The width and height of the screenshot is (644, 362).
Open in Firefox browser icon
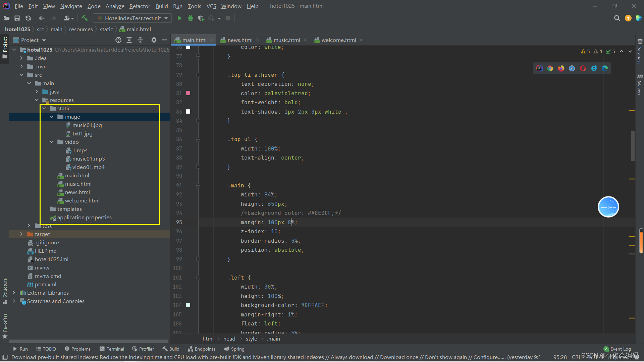click(x=561, y=68)
